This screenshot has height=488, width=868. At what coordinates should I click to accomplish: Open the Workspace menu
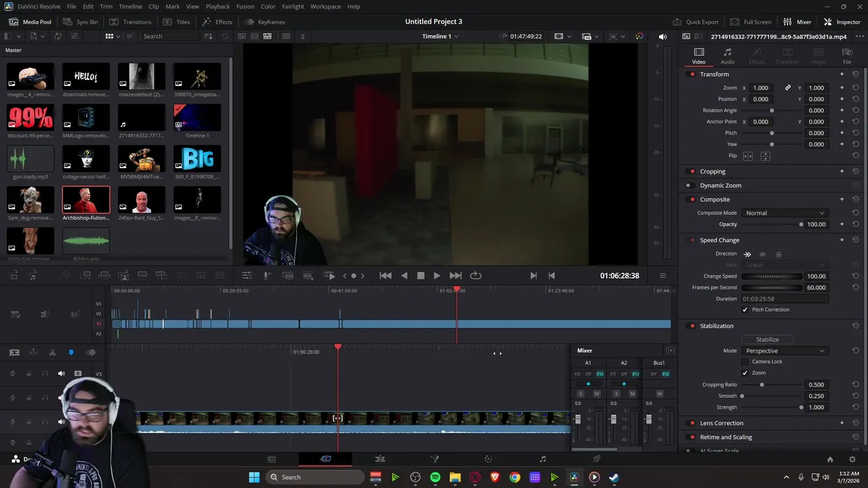click(x=325, y=6)
